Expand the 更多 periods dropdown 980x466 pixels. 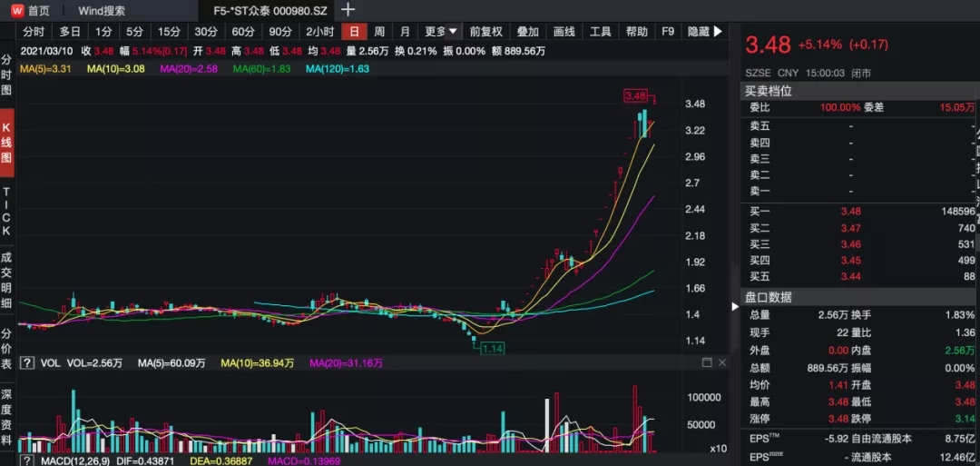(x=441, y=31)
